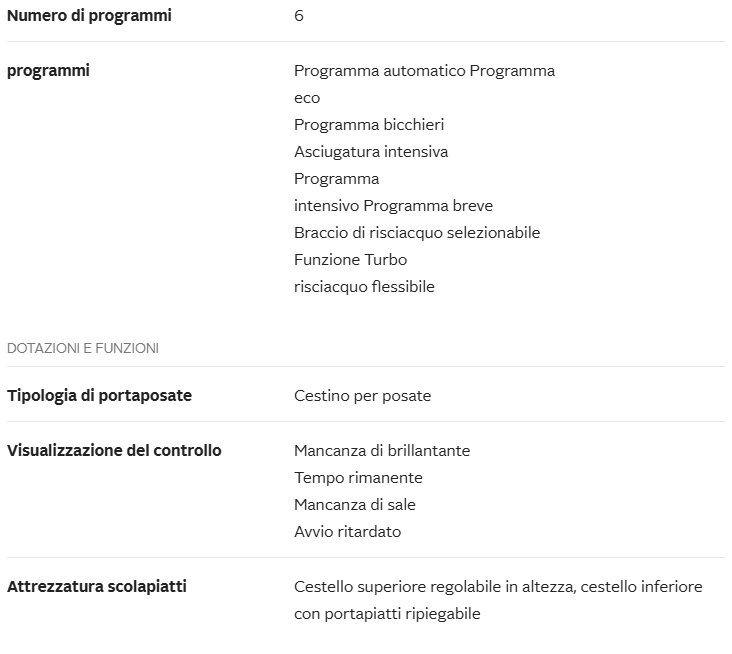The height and width of the screenshot is (654, 732).
Task: Click the 'eco' program entry
Action: (x=307, y=98)
